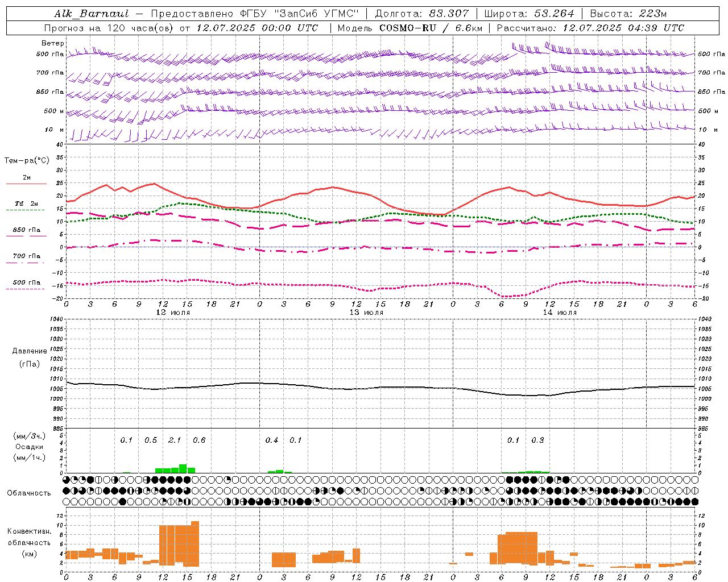Click the '700 гПа' temperature legend line sample
The width and height of the screenshot is (728, 582).
pyautogui.click(x=25, y=263)
